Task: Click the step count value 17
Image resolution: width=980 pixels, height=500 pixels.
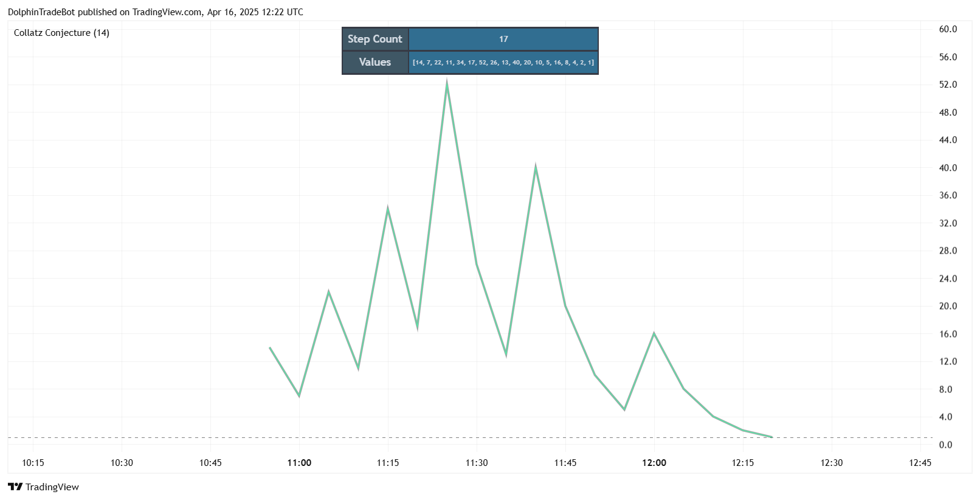Action: click(x=503, y=39)
